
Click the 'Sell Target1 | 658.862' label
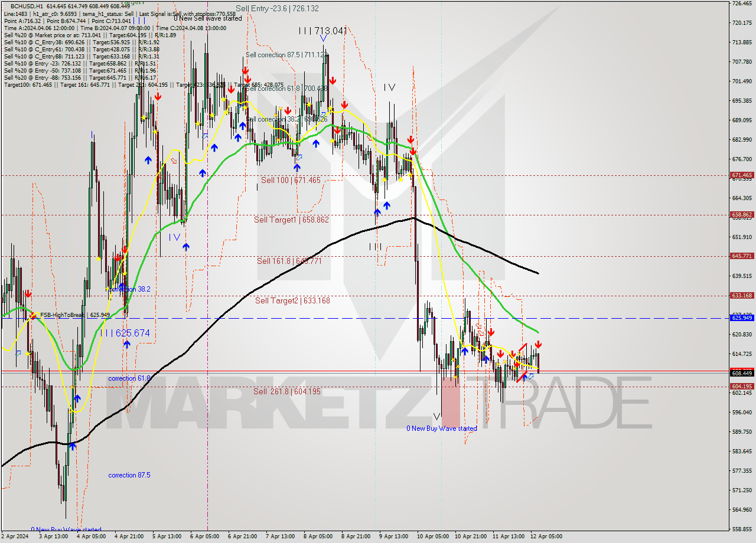point(291,220)
